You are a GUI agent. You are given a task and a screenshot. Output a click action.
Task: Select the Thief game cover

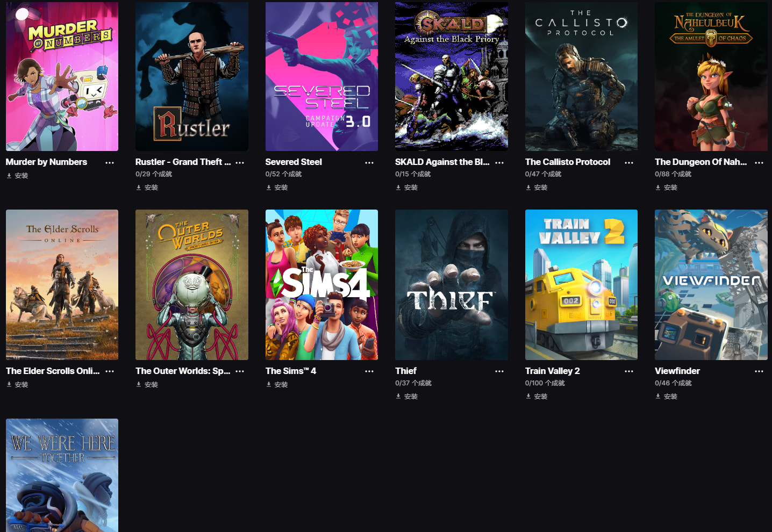(x=452, y=285)
